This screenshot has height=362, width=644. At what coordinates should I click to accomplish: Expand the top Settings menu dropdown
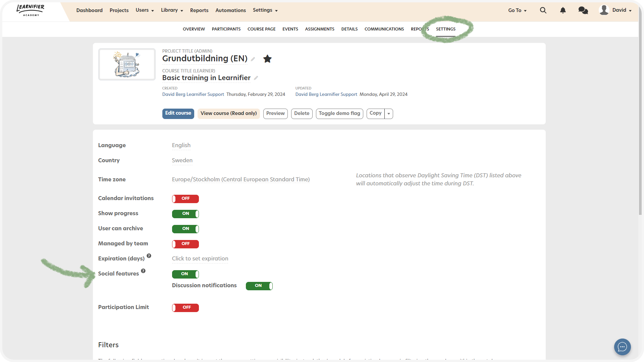coord(265,10)
